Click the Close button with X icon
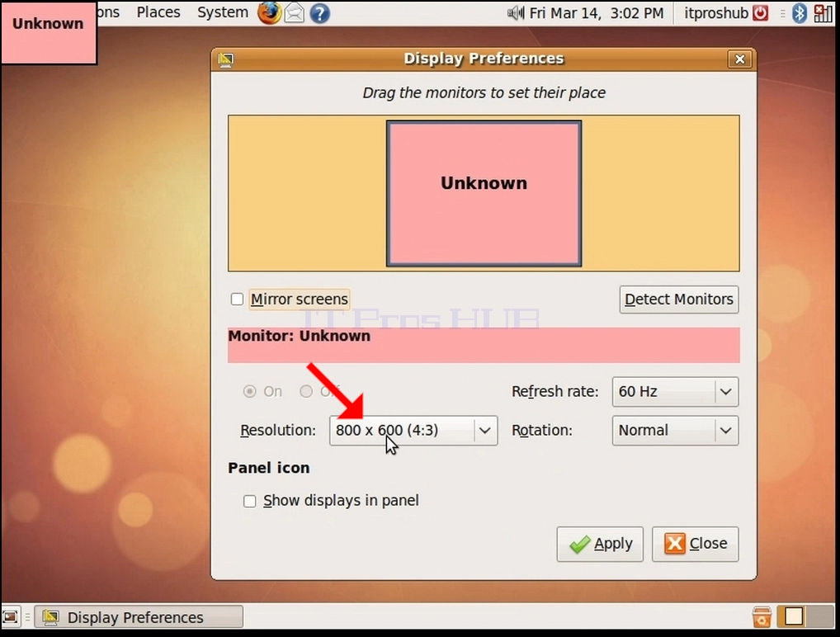The image size is (840, 637). [695, 544]
